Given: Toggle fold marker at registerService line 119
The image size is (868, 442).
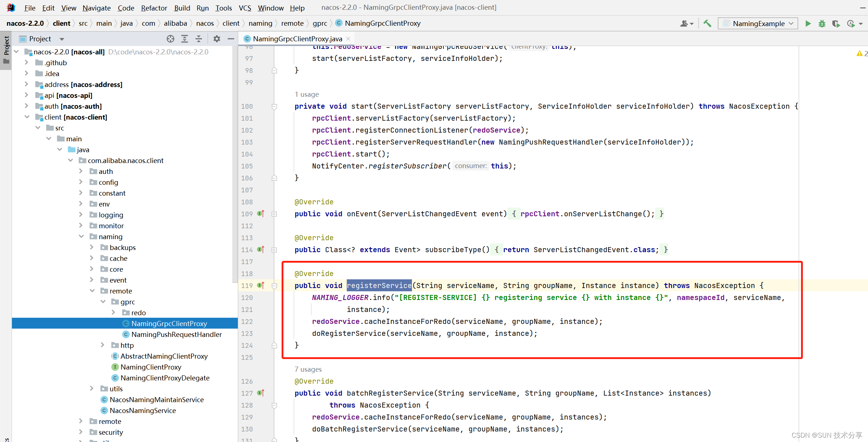Looking at the screenshot, I should [x=274, y=286].
